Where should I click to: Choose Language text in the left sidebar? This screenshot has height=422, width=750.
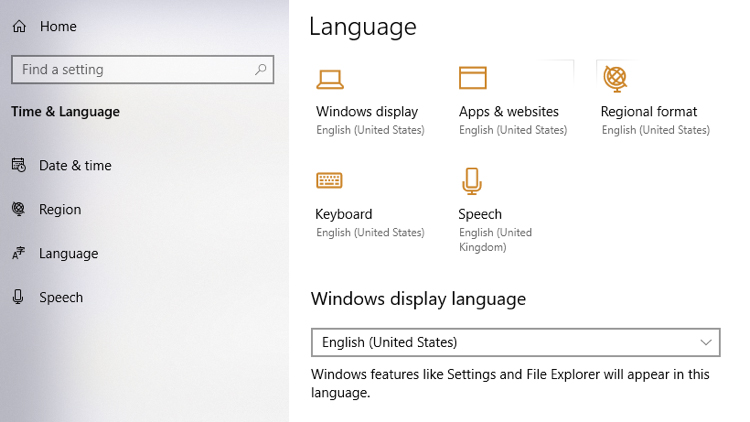click(x=68, y=254)
